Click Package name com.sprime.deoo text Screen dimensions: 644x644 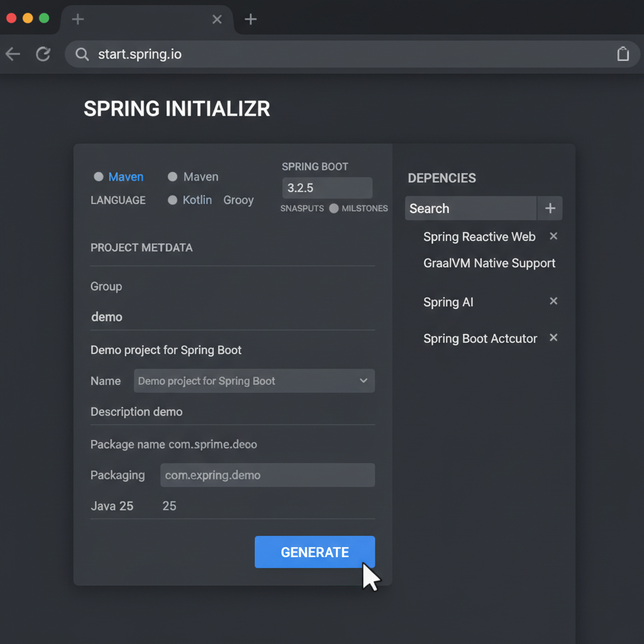(174, 445)
